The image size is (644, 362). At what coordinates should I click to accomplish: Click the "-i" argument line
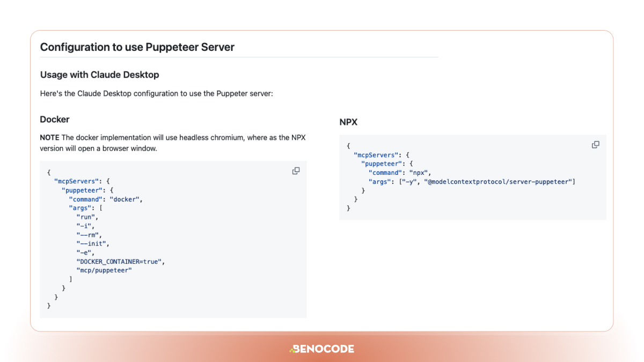click(86, 226)
